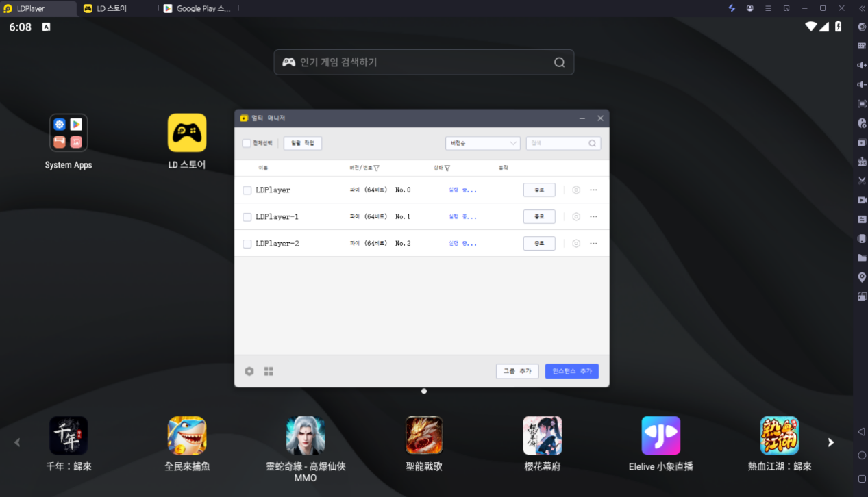This screenshot has height=497, width=868.
Task: Open 聖龍戰歌 game thumbnail
Action: (424, 435)
